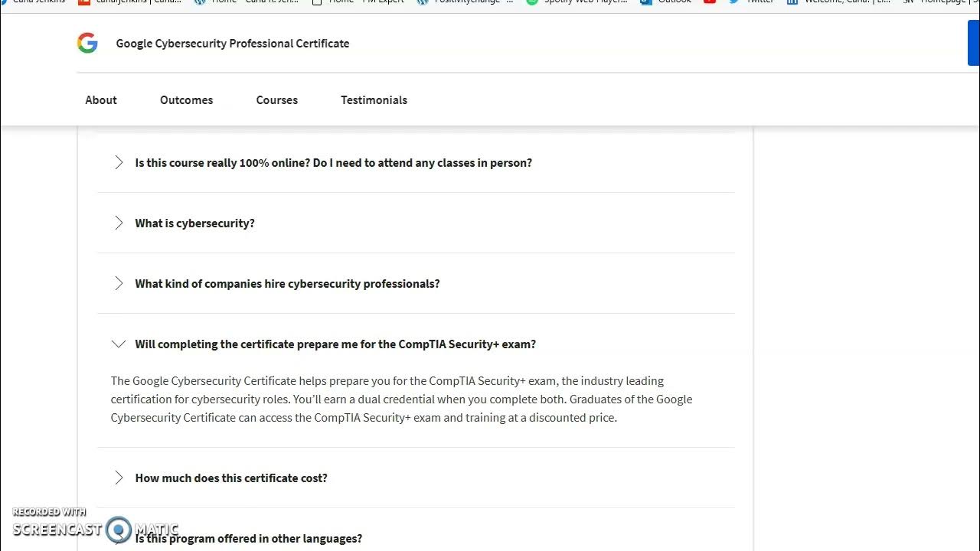The image size is (980, 551).
Task: Click the CompTIA Security+ exam question heading
Action: (335, 344)
